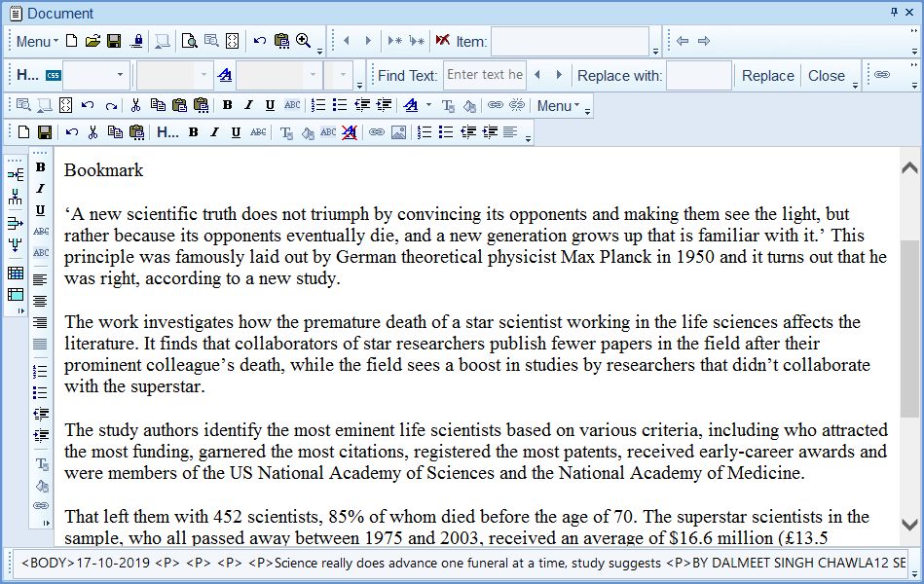Find next with right arrow after Find Text
This screenshot has width=924, height=584.
pyautogui.click(x=559, y=75)
